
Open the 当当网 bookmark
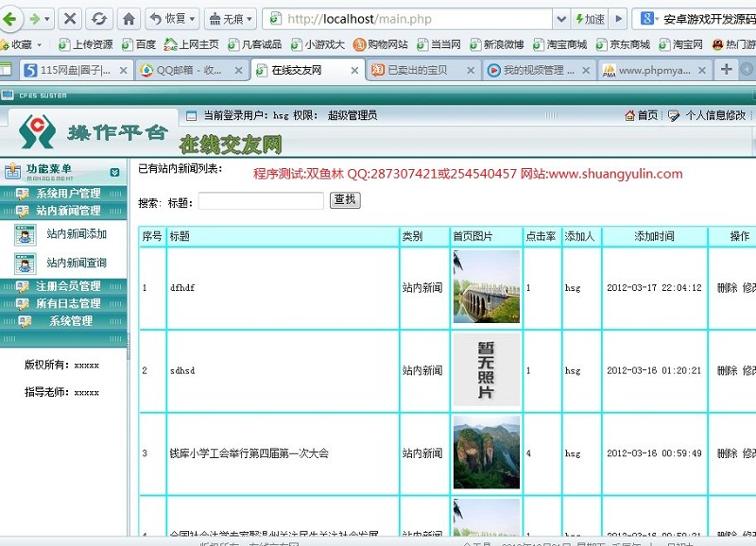click(438, 44)
